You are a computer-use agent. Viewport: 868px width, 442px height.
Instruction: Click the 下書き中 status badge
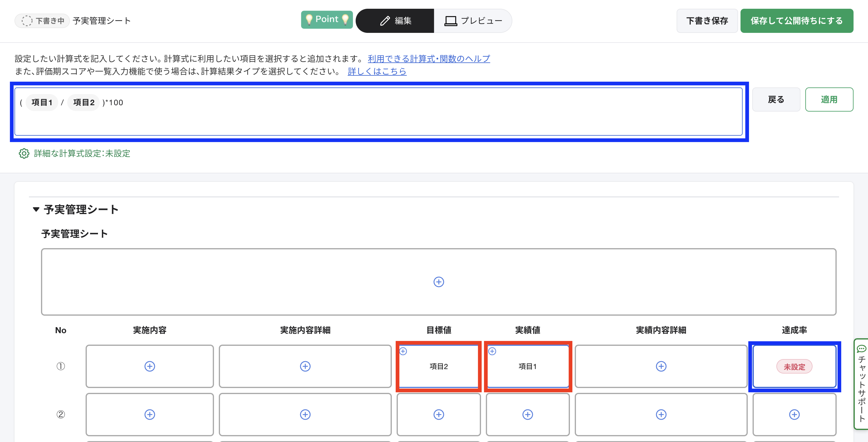coord(42,21)
